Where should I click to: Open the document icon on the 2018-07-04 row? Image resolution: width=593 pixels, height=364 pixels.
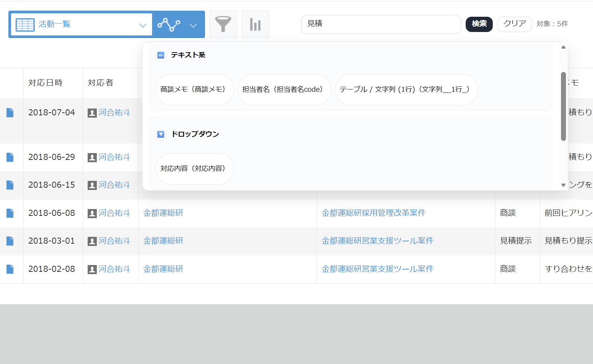pos(10,112)
